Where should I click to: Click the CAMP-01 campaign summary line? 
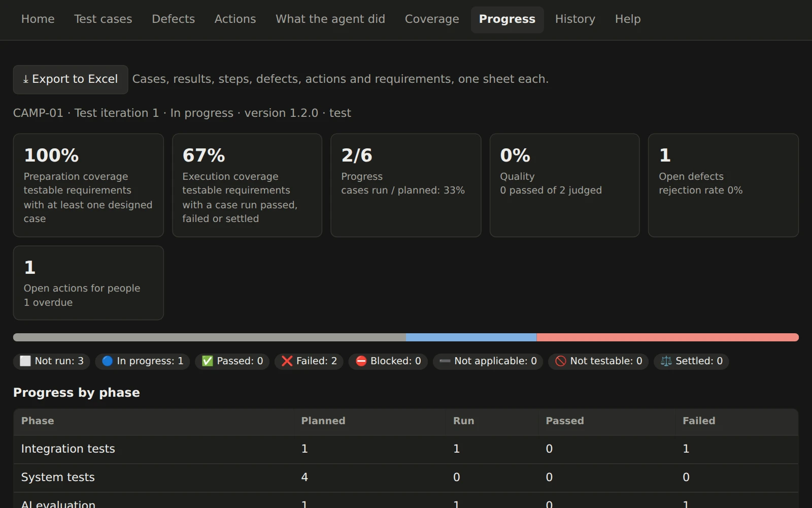pos(182,113)
